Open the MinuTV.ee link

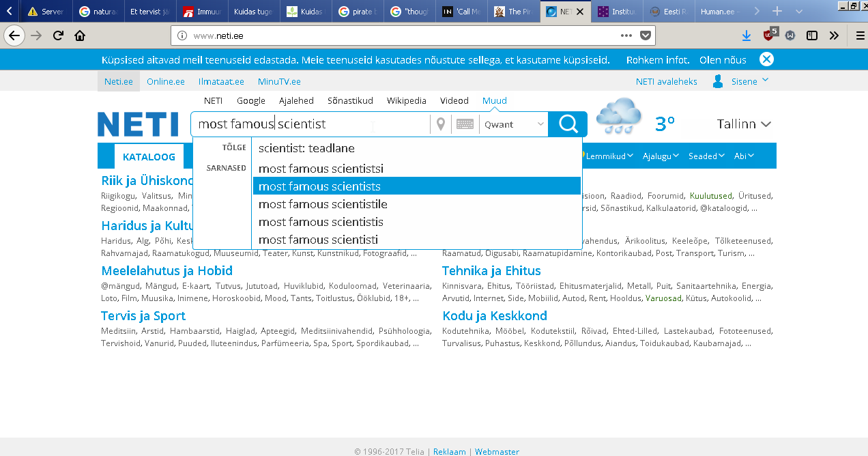click(279, 81)
